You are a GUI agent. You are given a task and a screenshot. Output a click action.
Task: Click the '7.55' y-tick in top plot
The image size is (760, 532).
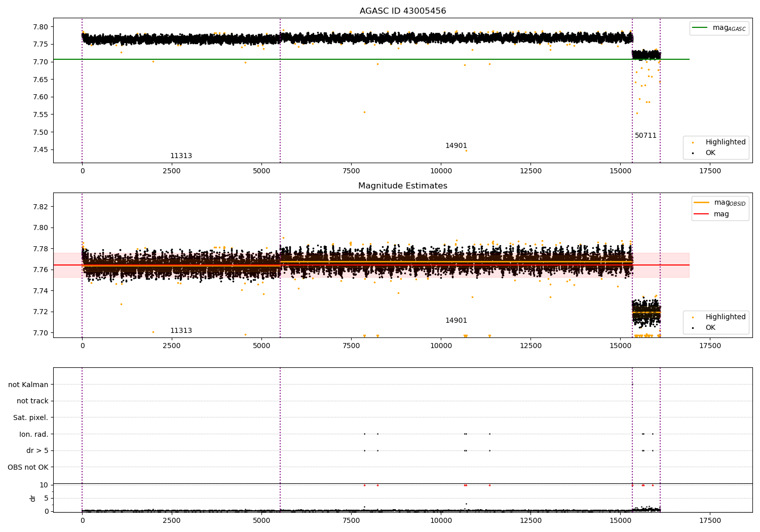(40, 115)
